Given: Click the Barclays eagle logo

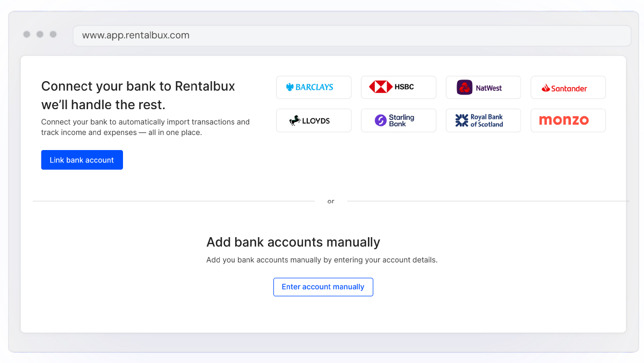Looking at the screenshot, I should point(290,87).
